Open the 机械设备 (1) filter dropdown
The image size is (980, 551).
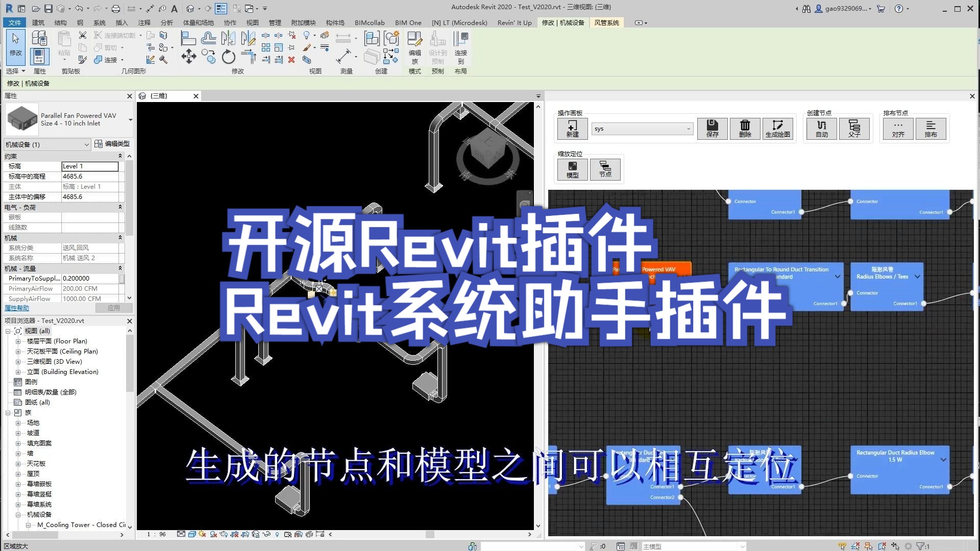pos(47,144)
